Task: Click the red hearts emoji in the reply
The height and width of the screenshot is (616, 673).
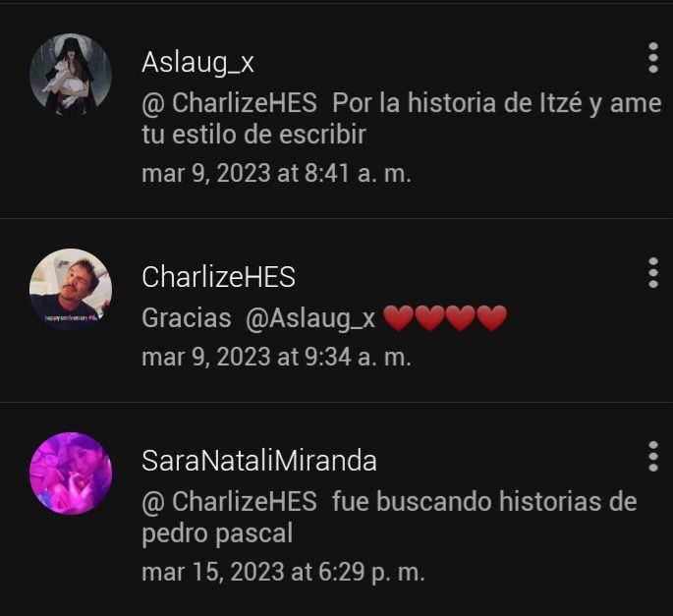Action: point(445,318)
